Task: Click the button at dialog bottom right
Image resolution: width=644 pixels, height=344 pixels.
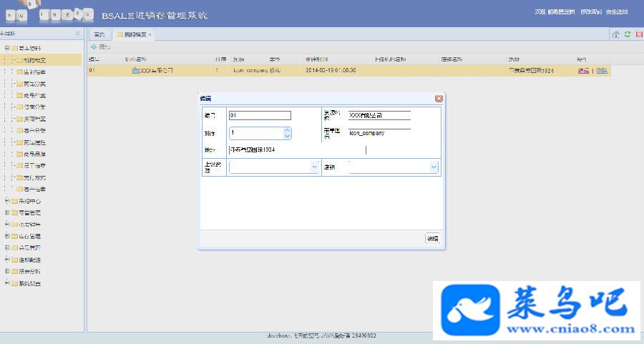Action: (x=432, y=238)
